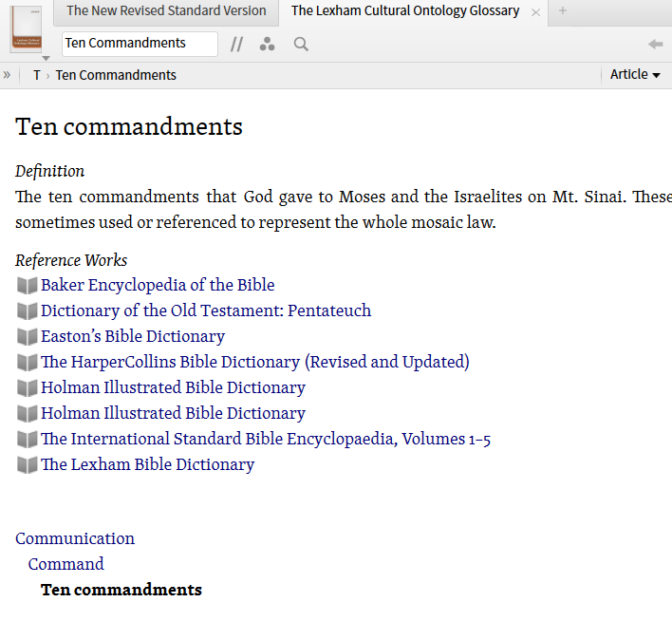Expand the table of contents sidebar chevrons
The width and height of the screenshot is (672, 640).
[7, 75]
